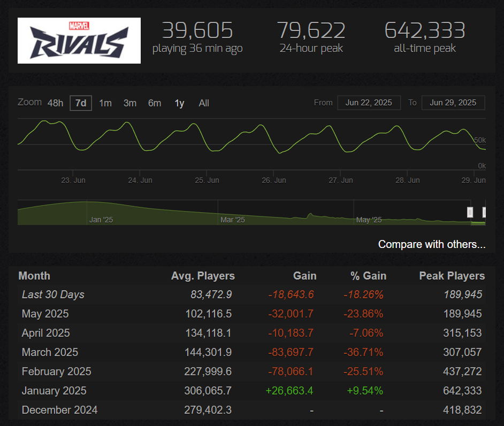Click the Mar '25 navigator label
This screenshot has height=426, width=504.
[232, 220]
